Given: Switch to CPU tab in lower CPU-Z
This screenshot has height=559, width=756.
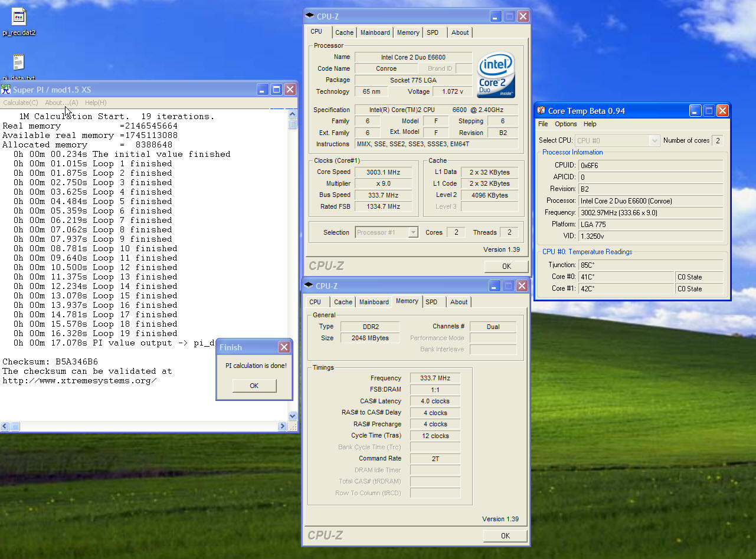Looking at the screenshot, I should [x=316, y=302].
